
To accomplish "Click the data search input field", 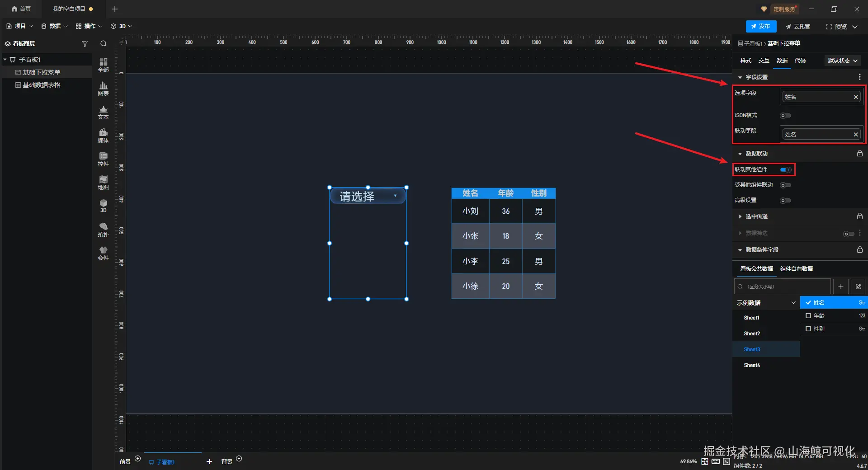I will [783, 287].
